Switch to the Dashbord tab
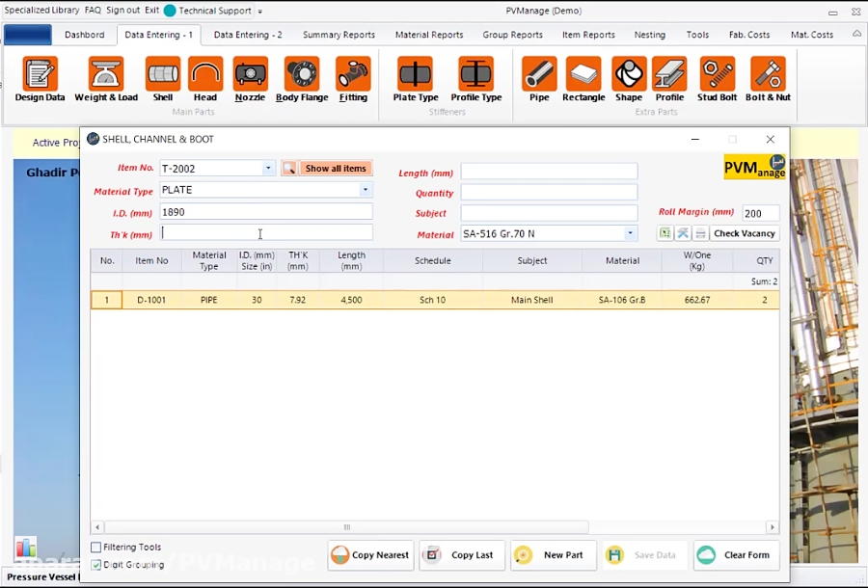Viewport: 868px width, 588px height. click(x=84, y=35)
